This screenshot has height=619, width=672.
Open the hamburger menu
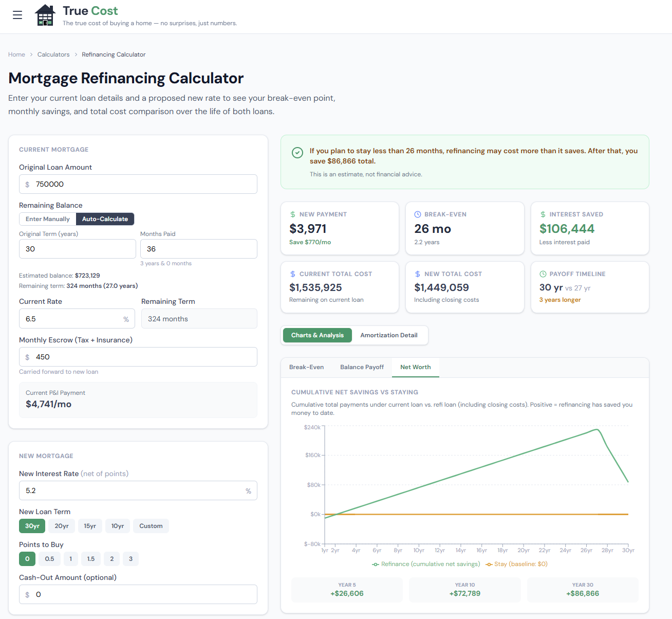click(17, 15)
